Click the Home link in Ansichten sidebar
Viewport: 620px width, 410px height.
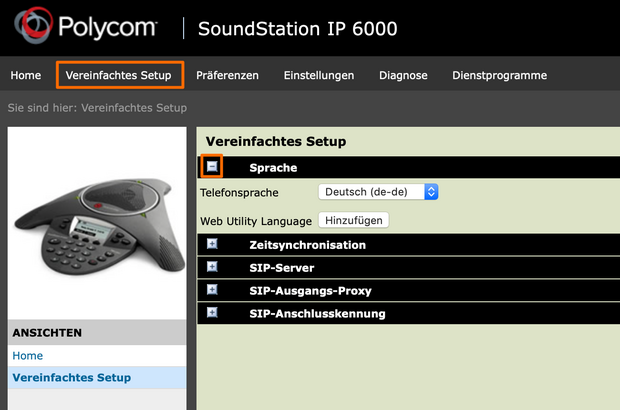pyautogui.click(x=28, y=355)
